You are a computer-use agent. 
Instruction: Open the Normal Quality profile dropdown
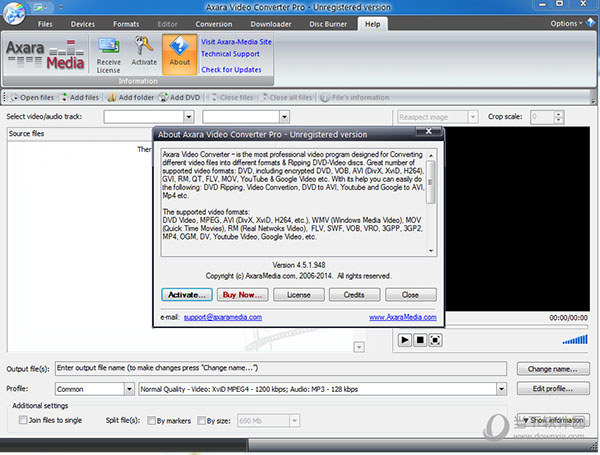[x=501, y=389]
